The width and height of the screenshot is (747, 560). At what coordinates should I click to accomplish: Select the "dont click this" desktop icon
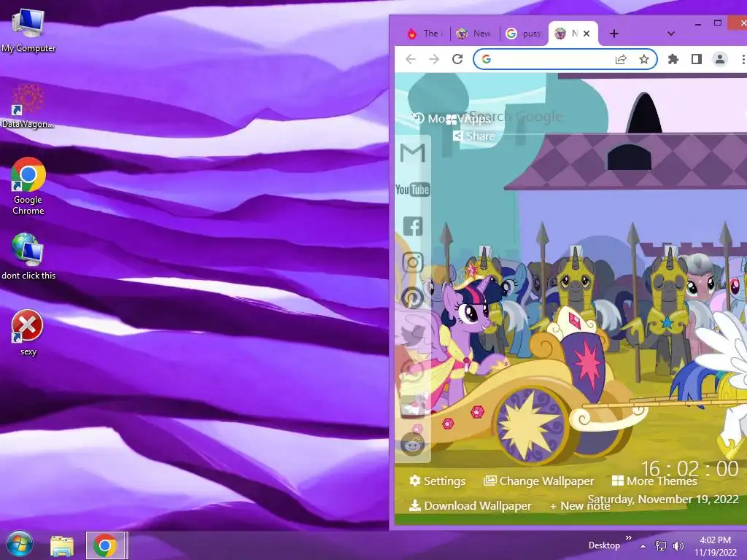click(28, 257)
